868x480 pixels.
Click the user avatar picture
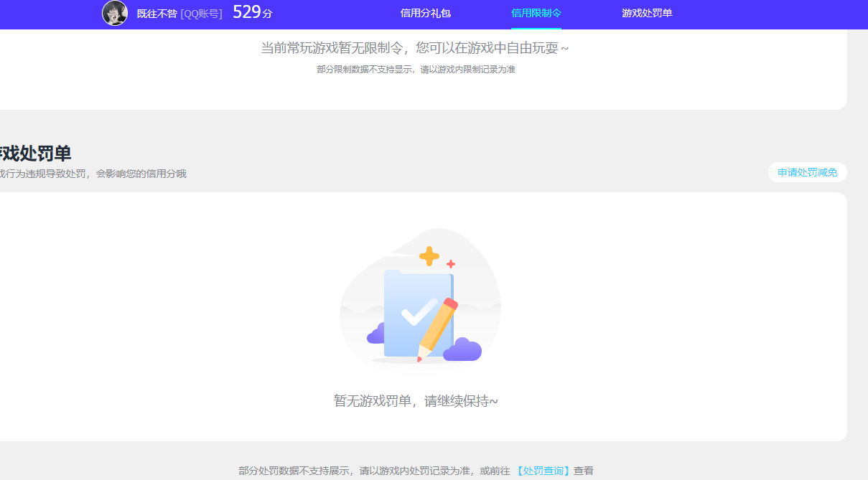115,13
